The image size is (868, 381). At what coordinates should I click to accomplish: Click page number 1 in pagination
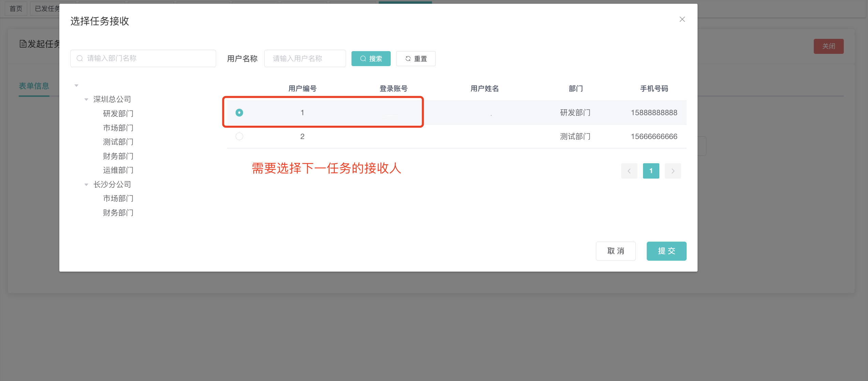[x=651, y=171]
